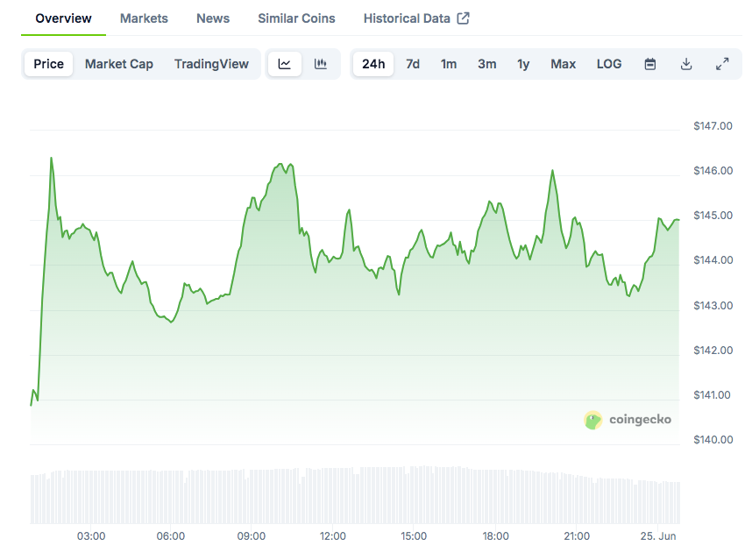Screen dimensions: 752x560
Task: Select the 24h time range
Action: click(373, 64)
